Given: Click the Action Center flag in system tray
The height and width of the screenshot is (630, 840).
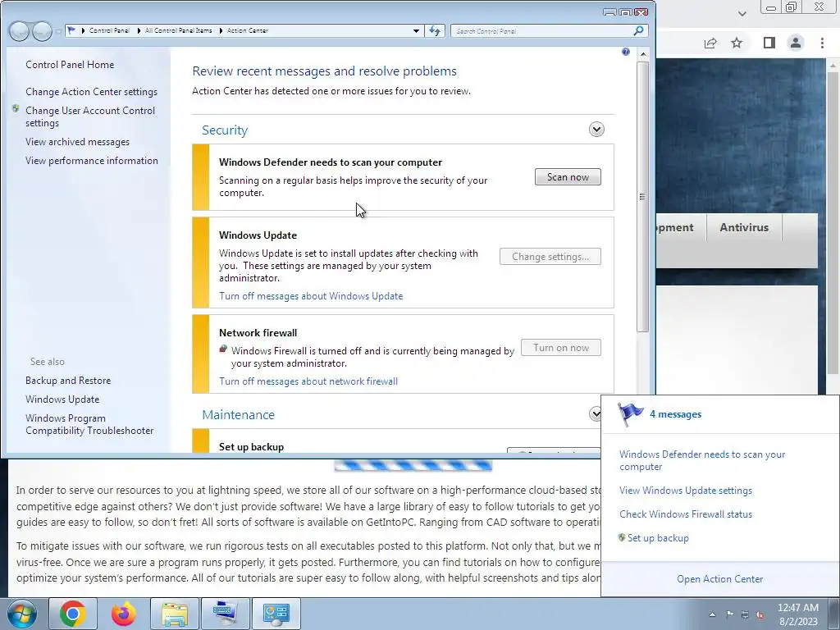Looking at the screenshot, I should (x=729, y=614).
